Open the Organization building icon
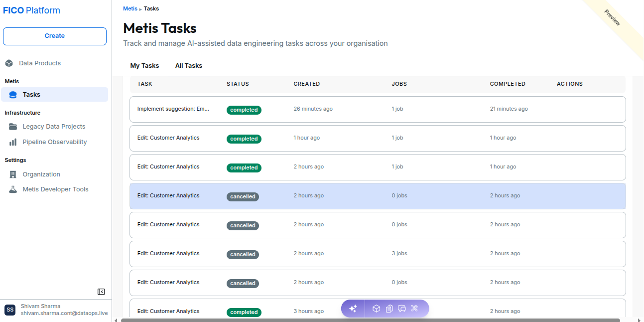644x322 pixels. (x=13, y=174)
